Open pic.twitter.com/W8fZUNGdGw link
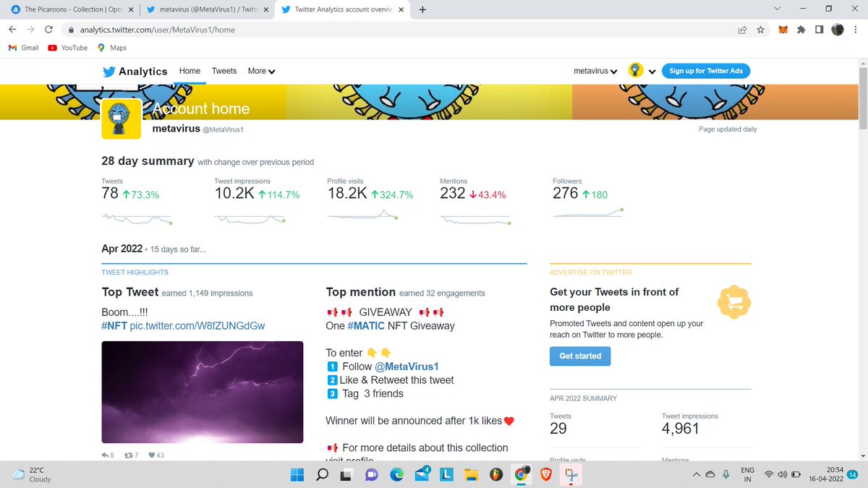Image resolution: width=868 pixels, height=488 pixels. point(197,326)
